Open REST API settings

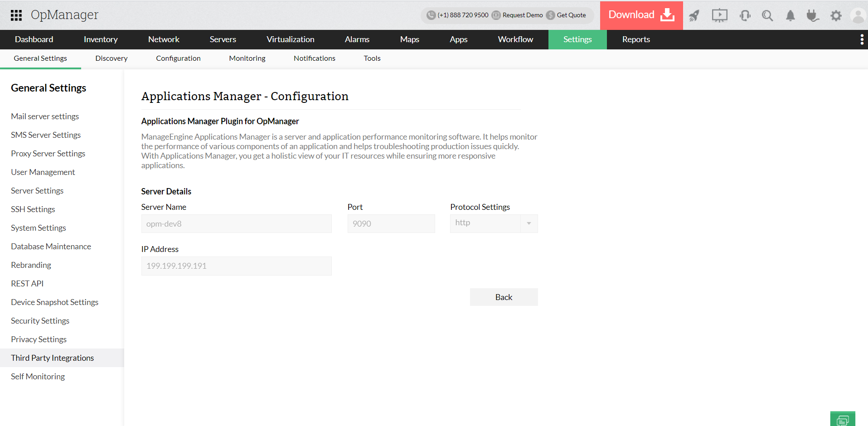pos(27,284)
